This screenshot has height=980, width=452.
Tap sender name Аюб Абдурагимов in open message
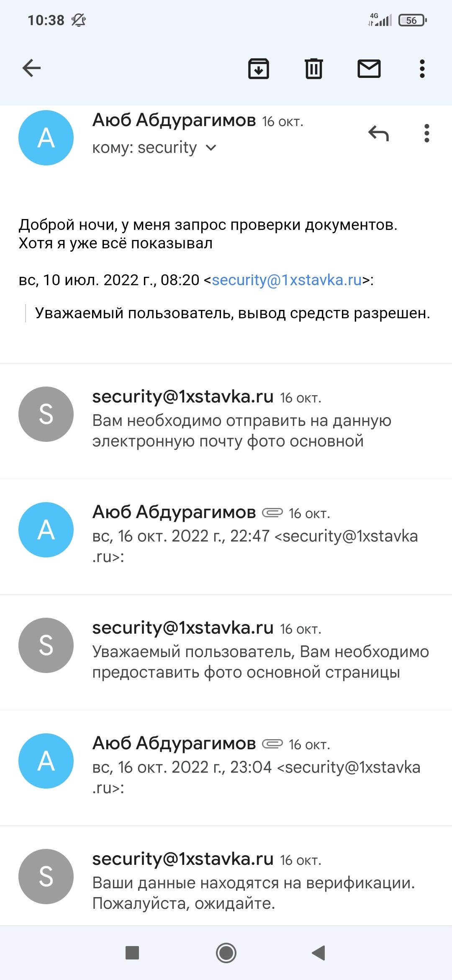click(174, 121)
